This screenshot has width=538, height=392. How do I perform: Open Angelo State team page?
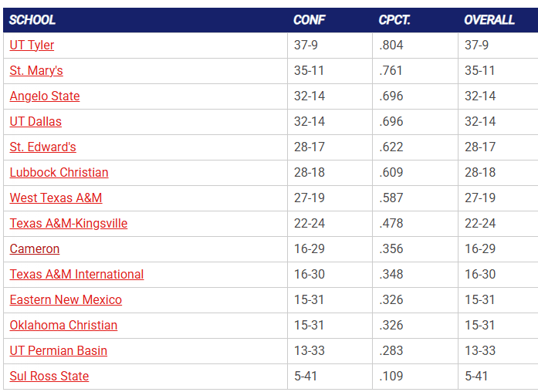45,96
